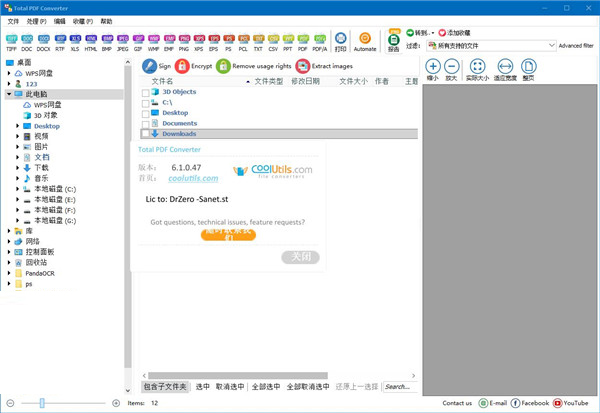Open the 编辑 menu
The height and width of the screenshot is (413, 600).
click(60, 21)
